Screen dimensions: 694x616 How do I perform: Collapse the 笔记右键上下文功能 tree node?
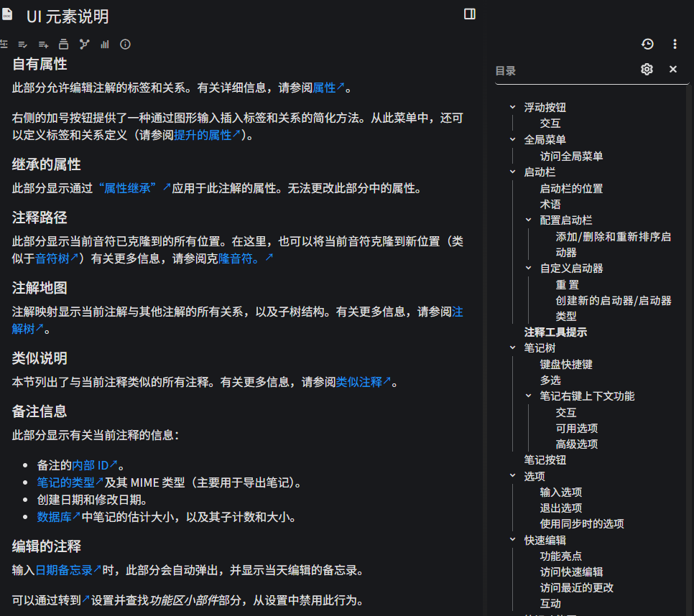[529, 396]
